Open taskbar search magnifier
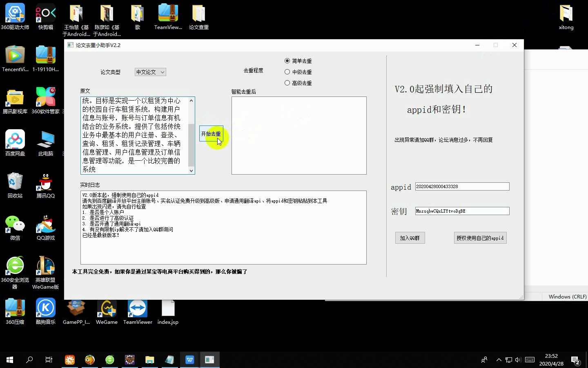The image size is (588, 368). point(29,360)
